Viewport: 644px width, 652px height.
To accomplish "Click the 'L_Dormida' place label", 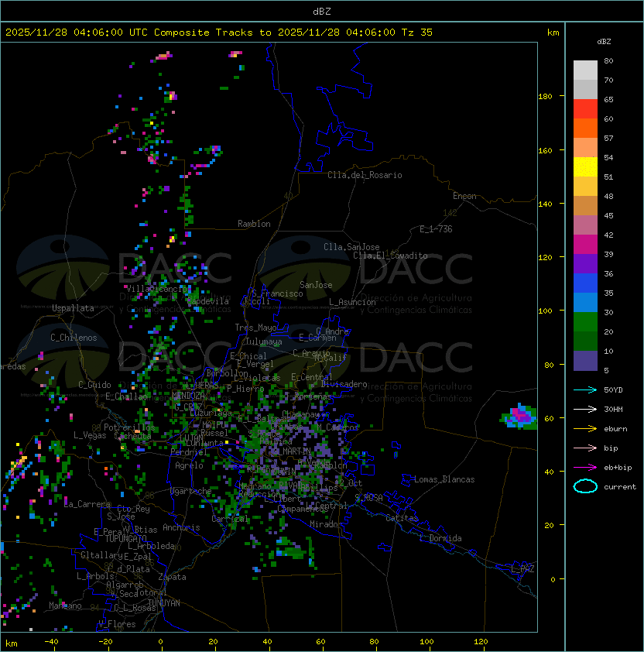I will point(440,538).
